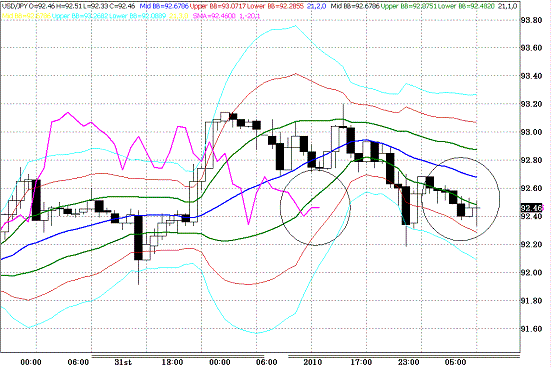Click the 05:00 time axis label

coord(455,362)
